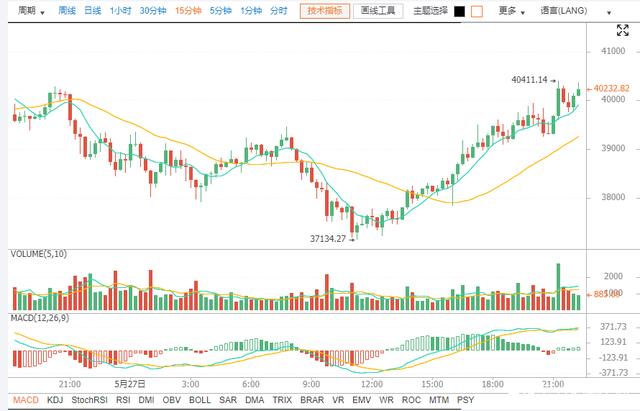Select the 日线 daily timeframe
The image size is (640, 411).
(93, 11)
